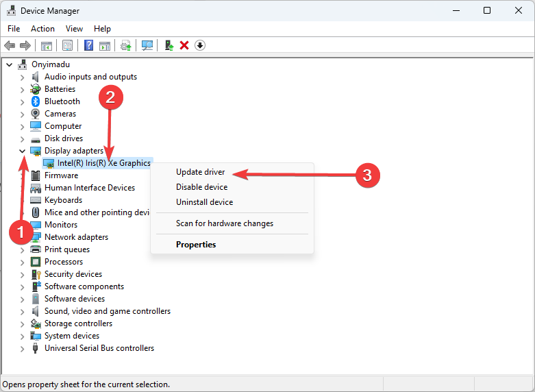Minimize the Device Manager window
The height and width of the screenshot is (392, 535).
tap(456, 10)
